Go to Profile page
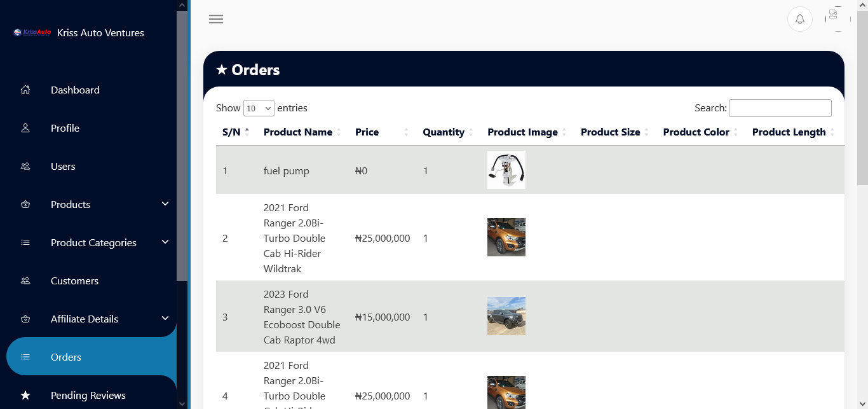The height and width of the screenshot is (409, 868). [x=65, y=128]
